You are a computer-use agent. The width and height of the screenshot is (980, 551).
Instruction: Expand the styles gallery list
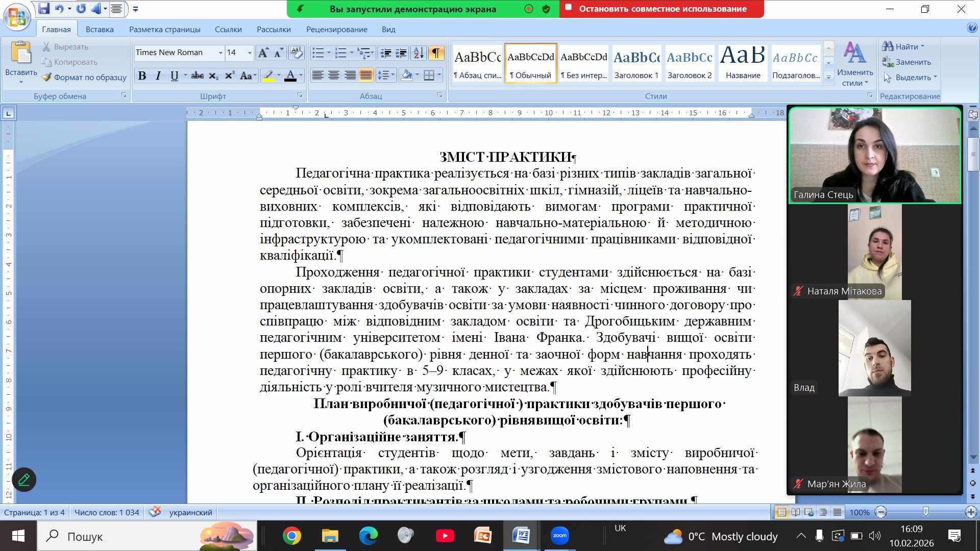point(829,78)
